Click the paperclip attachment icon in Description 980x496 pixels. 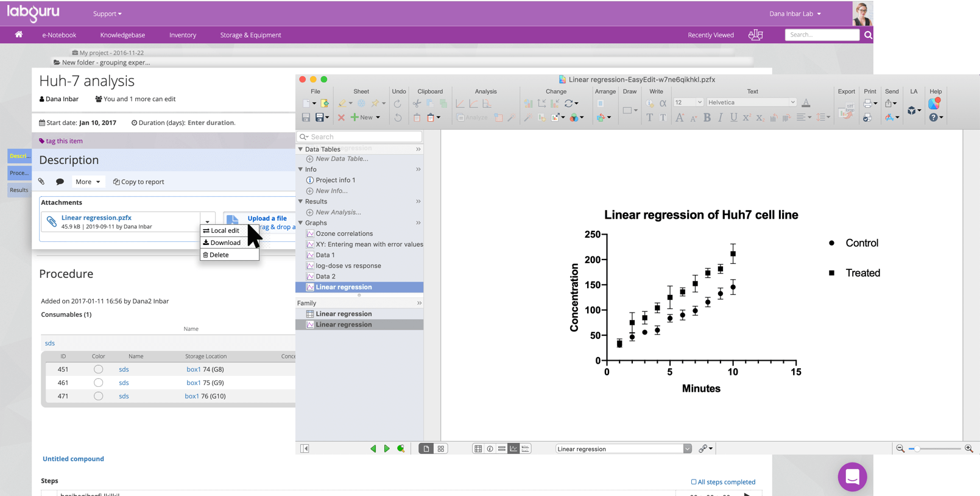click(x=41, y=182)
